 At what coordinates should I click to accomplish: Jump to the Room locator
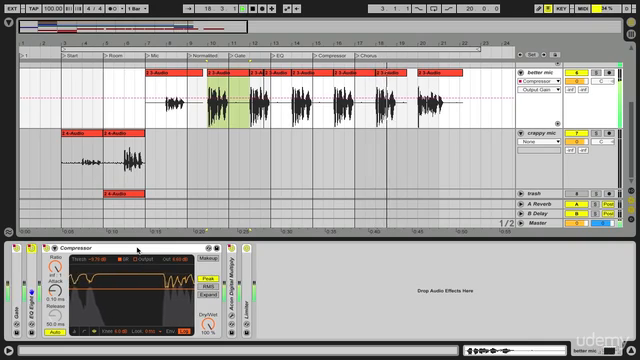pos(113,56)
